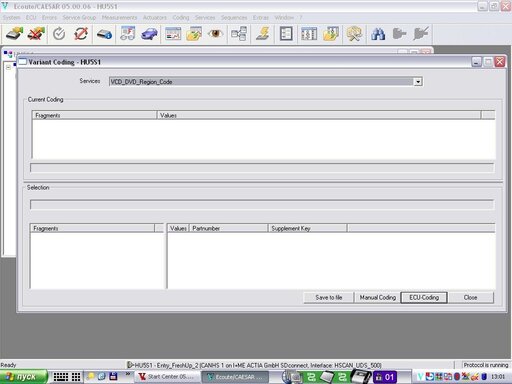The image size is (512, 384).
Task: Open the Window menu
Action: [284, 18]
